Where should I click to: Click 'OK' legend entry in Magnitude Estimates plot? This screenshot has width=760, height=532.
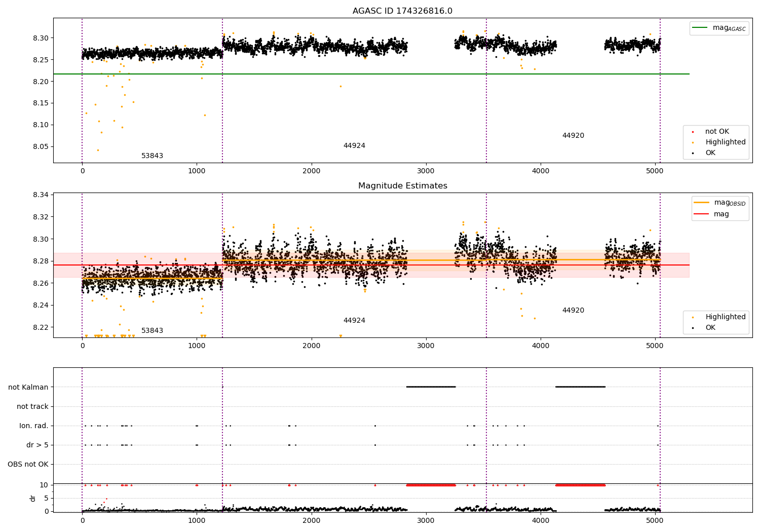(710, 328)
